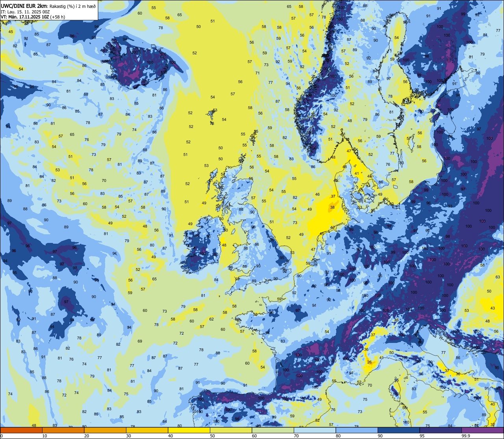This screenshot has height=439, width=504.
Task: Click the map value '26' in southern France
Action: 369,362
